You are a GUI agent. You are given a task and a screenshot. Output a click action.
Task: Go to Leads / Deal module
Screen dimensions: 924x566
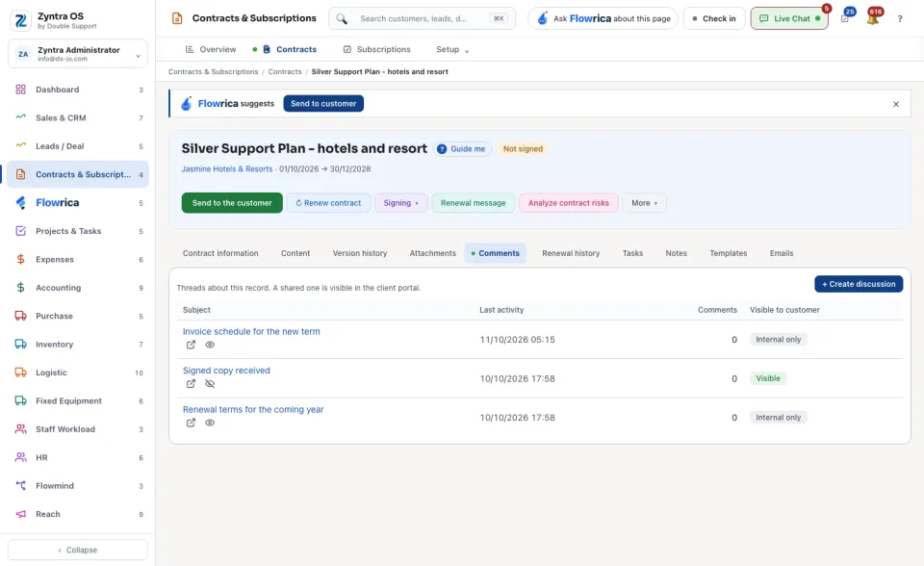pyautogui.click(x=77, y=146)
